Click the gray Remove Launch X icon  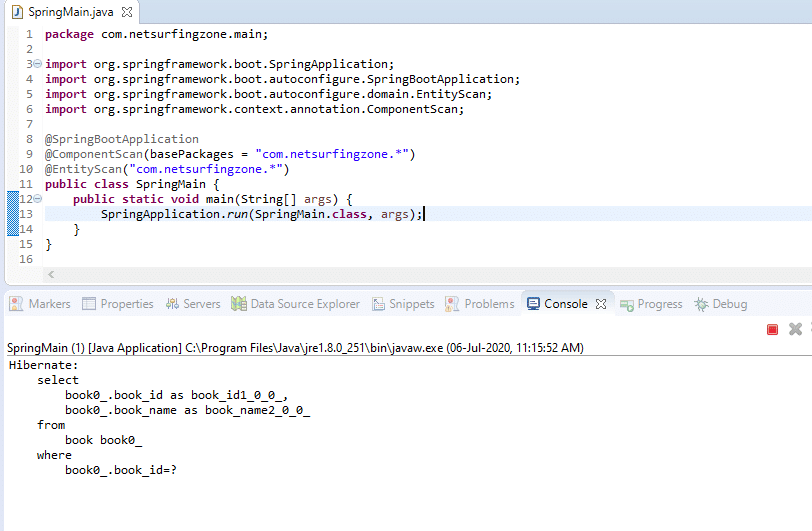[795, 329]
